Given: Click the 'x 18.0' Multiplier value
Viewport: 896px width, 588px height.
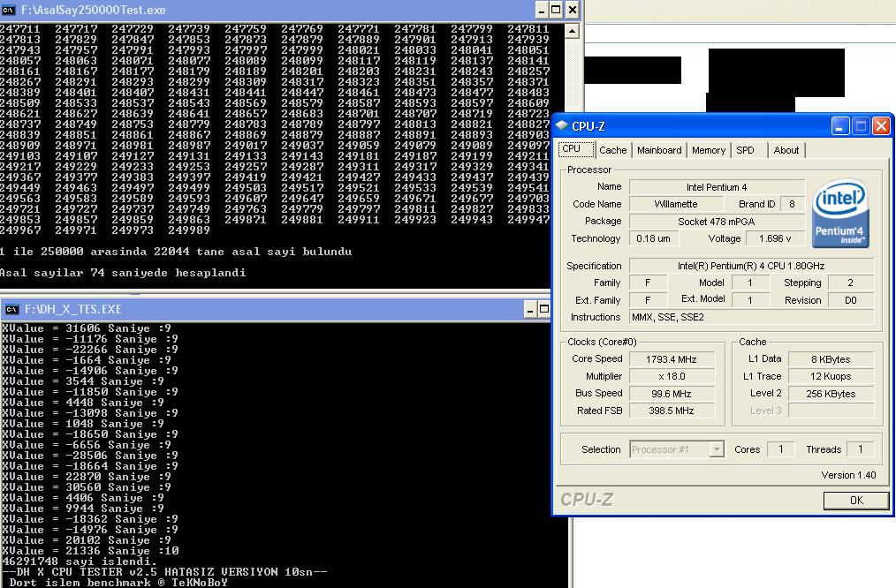Looking at the screenshot, I should 672,377.
